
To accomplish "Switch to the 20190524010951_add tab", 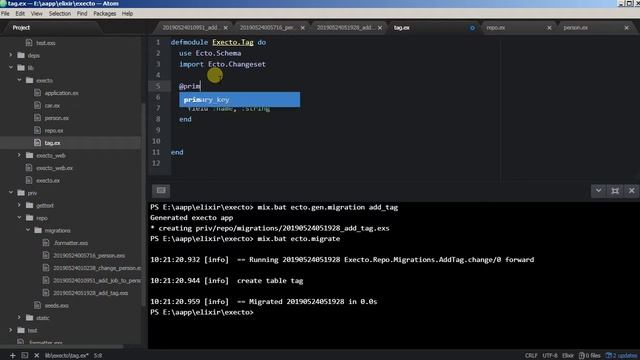I will coord(190,28).
